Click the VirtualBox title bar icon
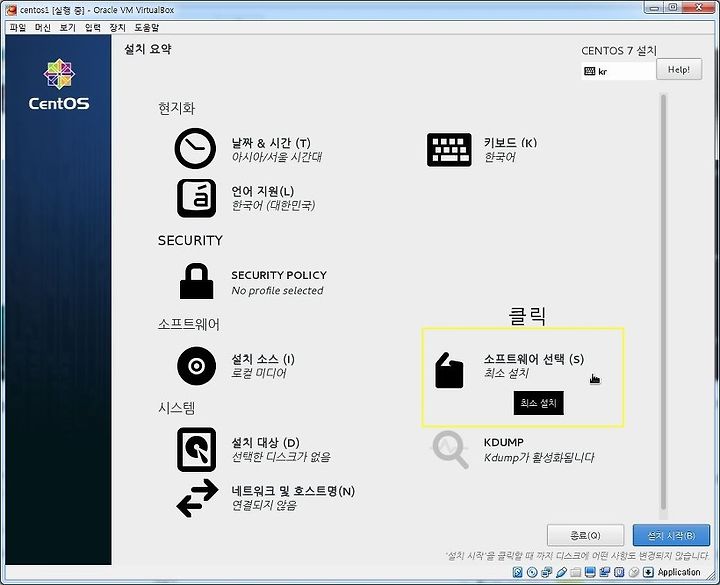Image resolution: width=720 pixels, height=585 pixels. click(11, 10)
